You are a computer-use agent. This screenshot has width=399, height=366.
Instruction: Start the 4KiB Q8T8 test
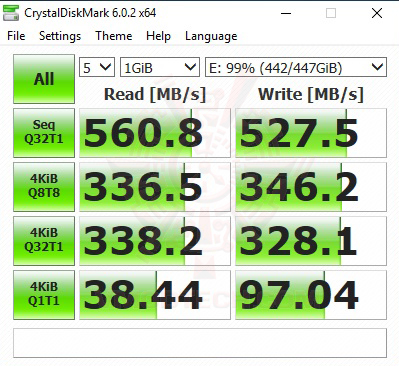pos(44,187)
